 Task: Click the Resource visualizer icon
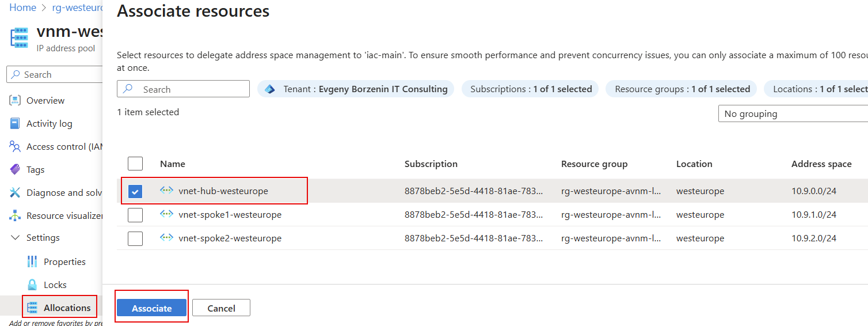[x=15, y=215]
